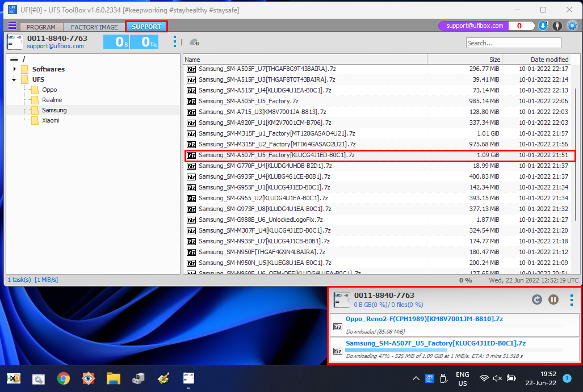Open the Realme folder in tree
This screenshot has height=392, width=583.
coord(52,100)
